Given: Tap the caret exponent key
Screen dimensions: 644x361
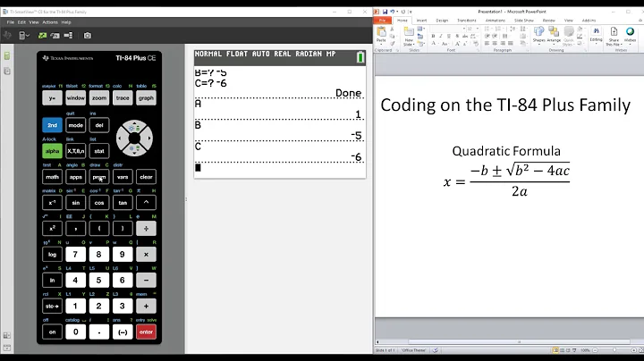Looking at the screenshot, I should coord(146,203).
